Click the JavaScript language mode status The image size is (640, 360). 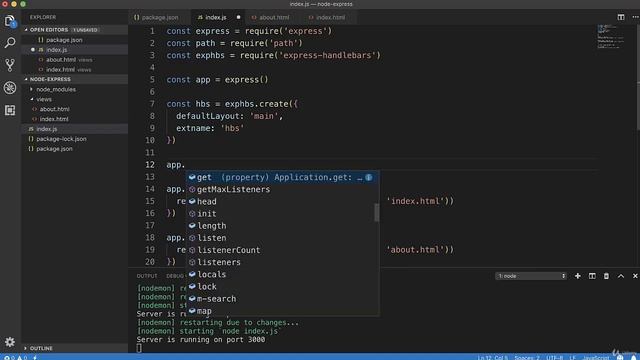coord(596,358)
